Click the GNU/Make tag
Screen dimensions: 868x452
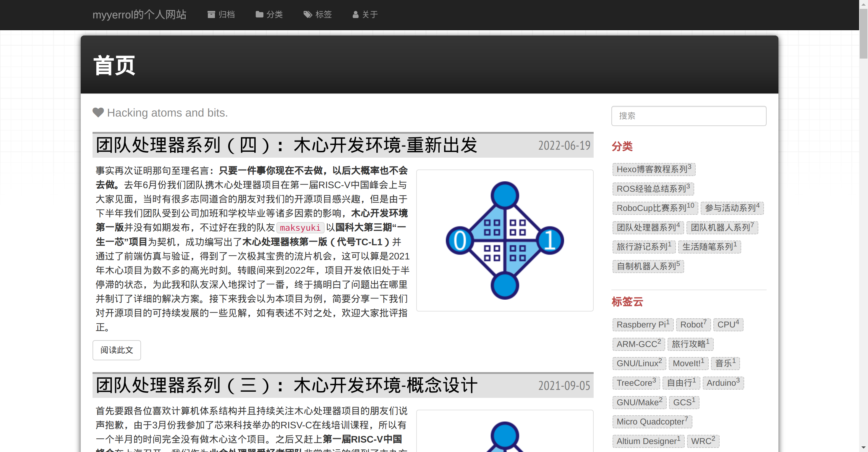[x=639, y=403]
